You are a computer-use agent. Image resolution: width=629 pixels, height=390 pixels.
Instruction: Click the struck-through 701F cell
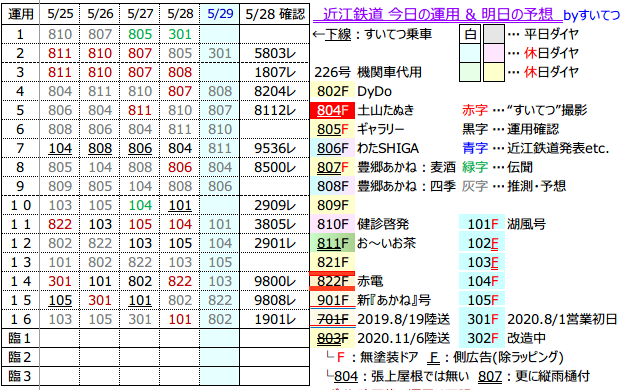click(x=333, y=319)
